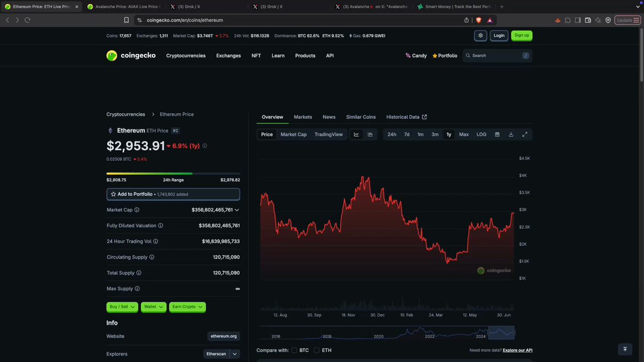Screen dimensions: 644x362
Task: Click the browser forward arrow
Action: pos(17,20)
